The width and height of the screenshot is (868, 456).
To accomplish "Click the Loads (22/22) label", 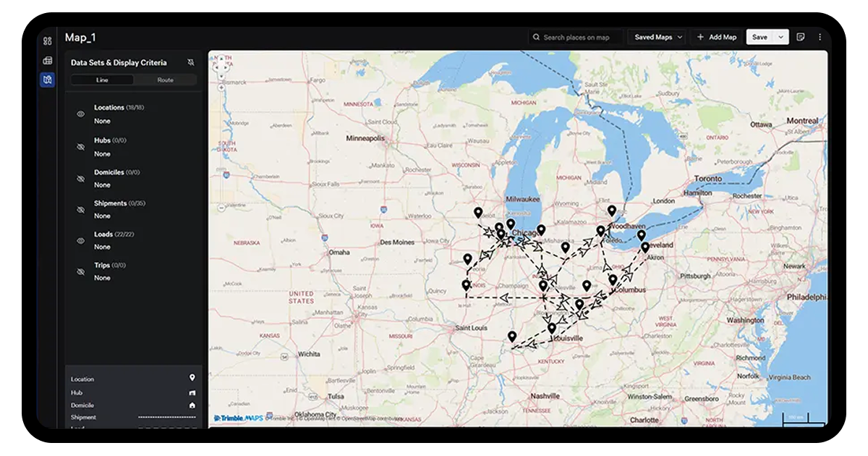I will pyautogui.click(x=114, y=235).
